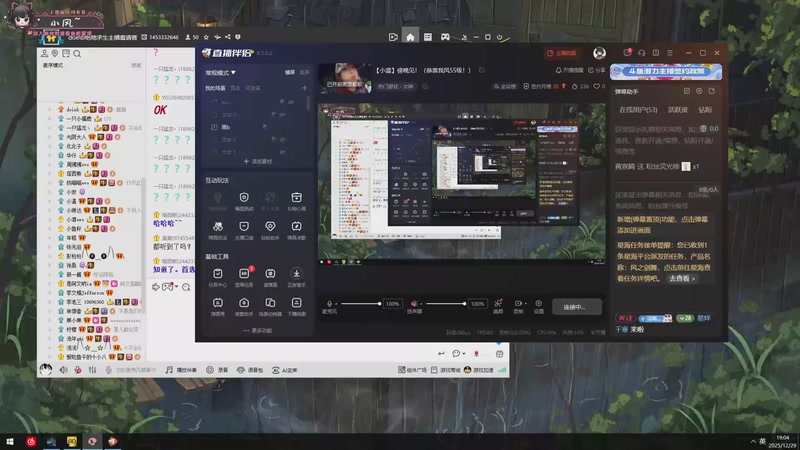
Task: Click the 录音 button in voice room bar
Action: [217, 370]
